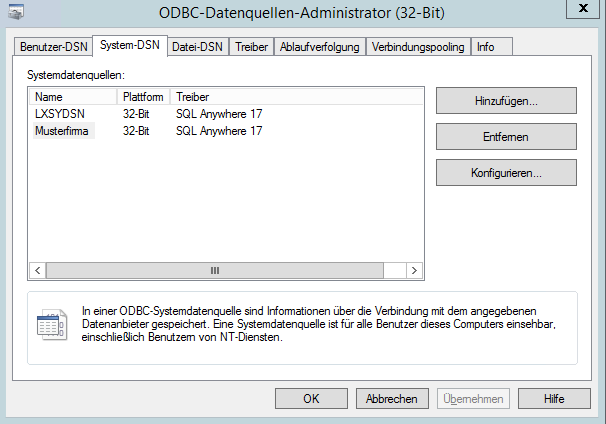Click the Abbrechen button

392,398
